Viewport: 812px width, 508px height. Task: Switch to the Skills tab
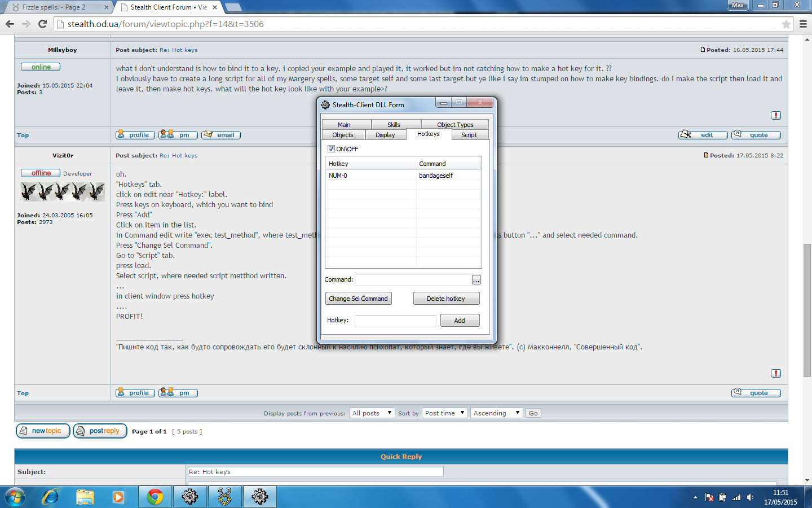point(394,125)
